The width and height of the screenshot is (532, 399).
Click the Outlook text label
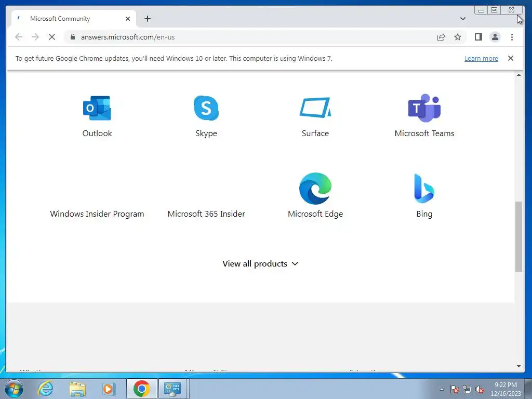tap(97, 134)
